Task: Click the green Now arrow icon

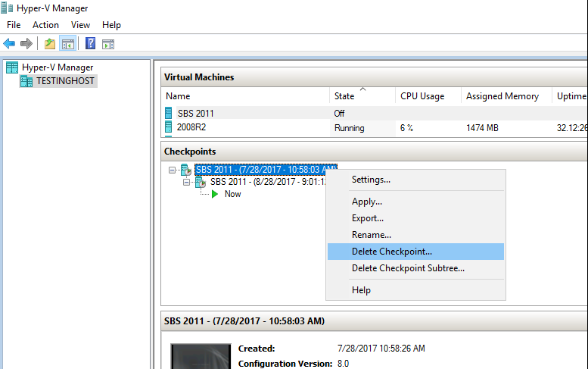Action: click(215, 194)
